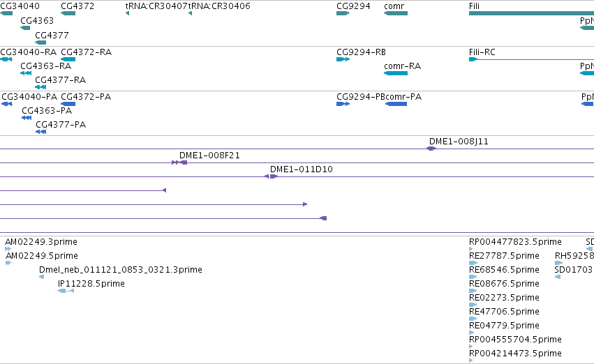Click the Fili gene label
The height and width of the screenshot is (364, 594).
click(474, 6)
